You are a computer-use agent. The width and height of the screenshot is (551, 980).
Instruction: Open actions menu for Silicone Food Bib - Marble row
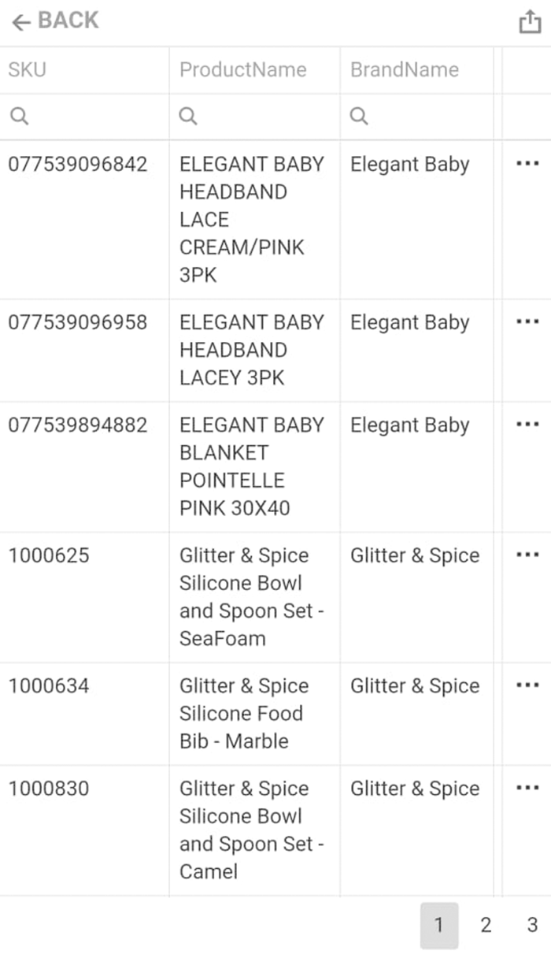(526, 685)
